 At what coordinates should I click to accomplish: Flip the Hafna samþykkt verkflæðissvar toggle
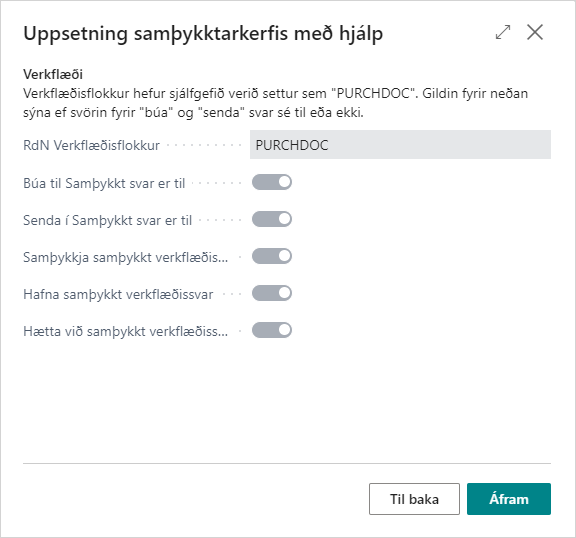(272, 293)
